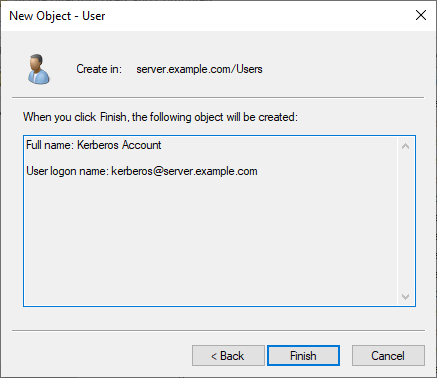
Task: Click the summary box scroll up arrow
Action: (x=405, y=146)
